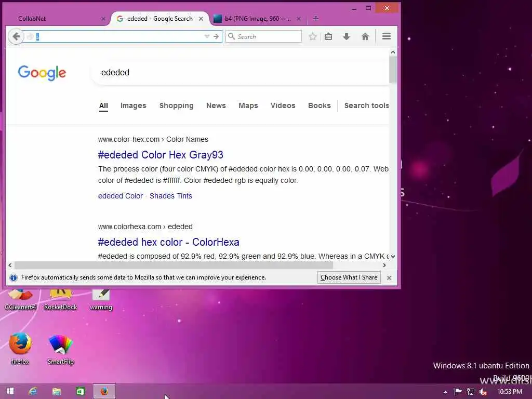Click the info icon in the notification bar
This screenshot has height=399, width=532.
click(x=13, y=278)
